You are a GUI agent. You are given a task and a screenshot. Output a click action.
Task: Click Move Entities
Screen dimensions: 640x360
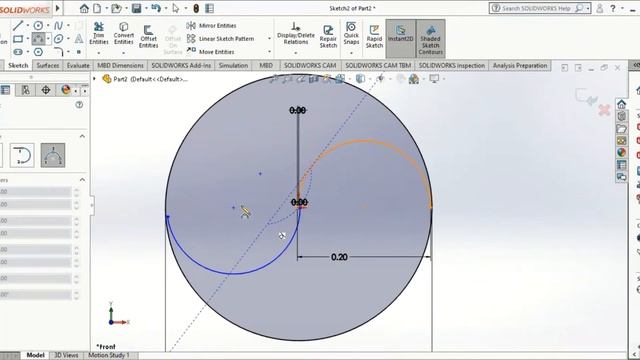point(211,51)
